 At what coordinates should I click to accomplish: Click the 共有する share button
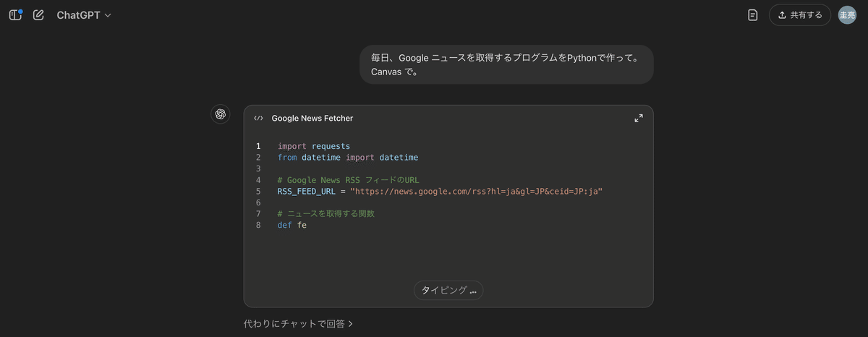coord(800,15)
